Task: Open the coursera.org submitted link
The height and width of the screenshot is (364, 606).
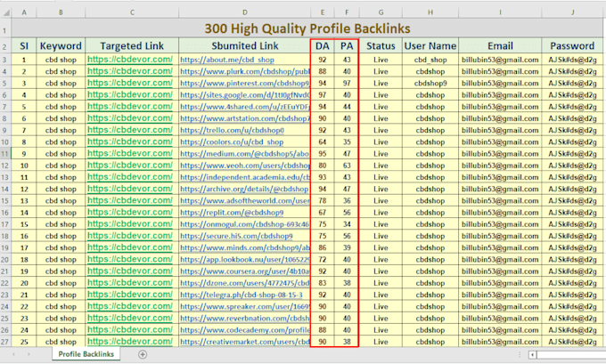Action: click(x=245, y=271)
